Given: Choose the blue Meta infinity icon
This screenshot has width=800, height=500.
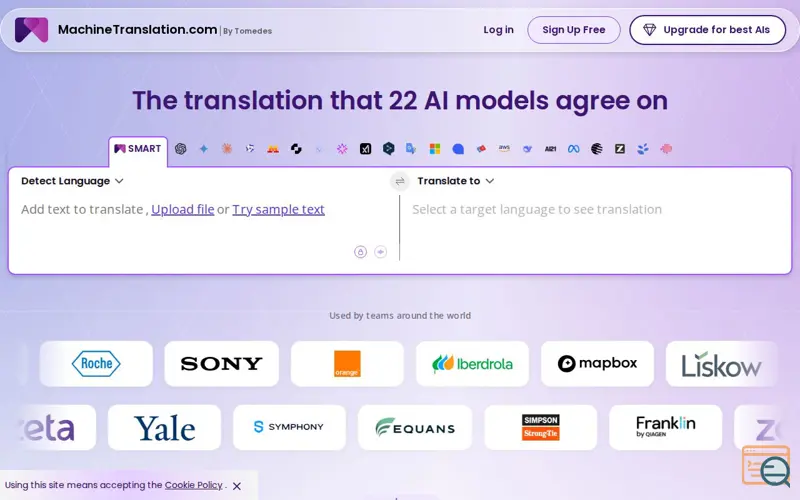Looking at the screenshot, I should (x=573, y=149).
